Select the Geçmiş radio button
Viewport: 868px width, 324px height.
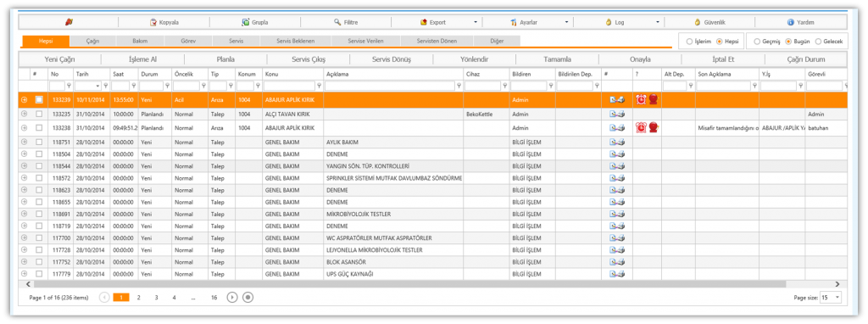pos(757,42)
